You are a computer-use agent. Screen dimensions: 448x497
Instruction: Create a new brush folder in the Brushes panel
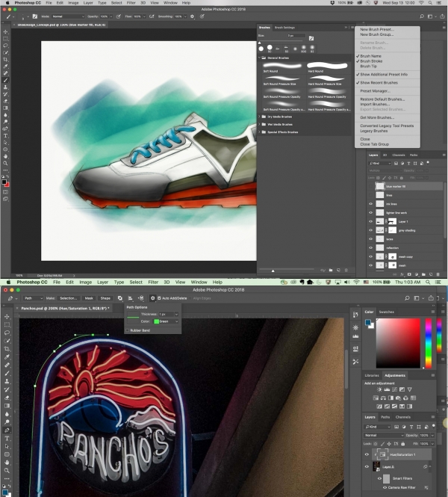(331, 270)
